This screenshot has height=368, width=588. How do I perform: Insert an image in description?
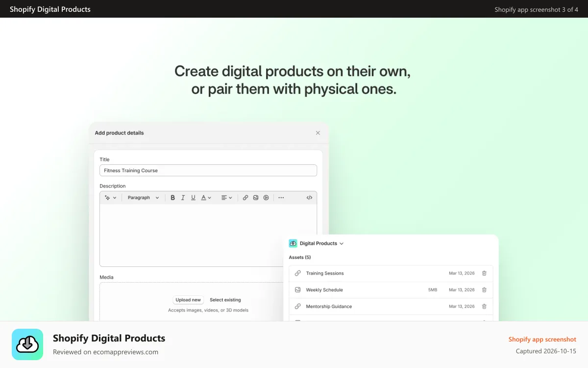coord(256,198)
